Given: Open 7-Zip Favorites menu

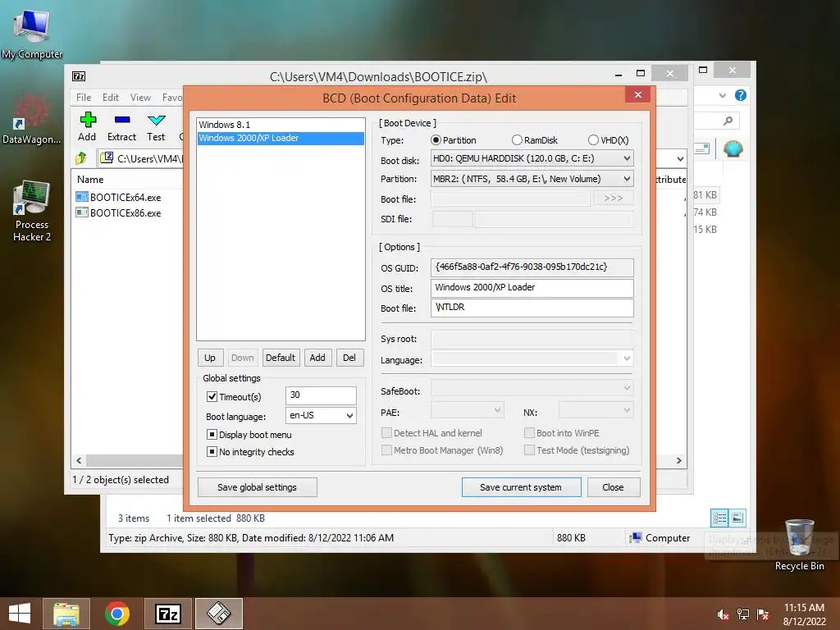Looking at the screenshot, I should (172, 98).
